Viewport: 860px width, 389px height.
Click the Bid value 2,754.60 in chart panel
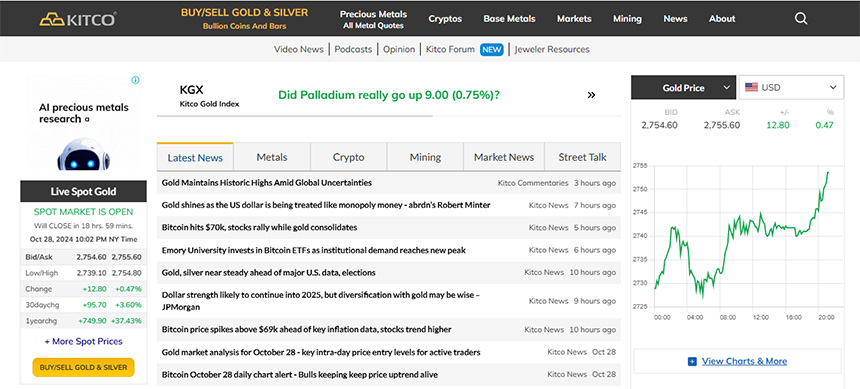pyautogui.click(x=659, y=125)
